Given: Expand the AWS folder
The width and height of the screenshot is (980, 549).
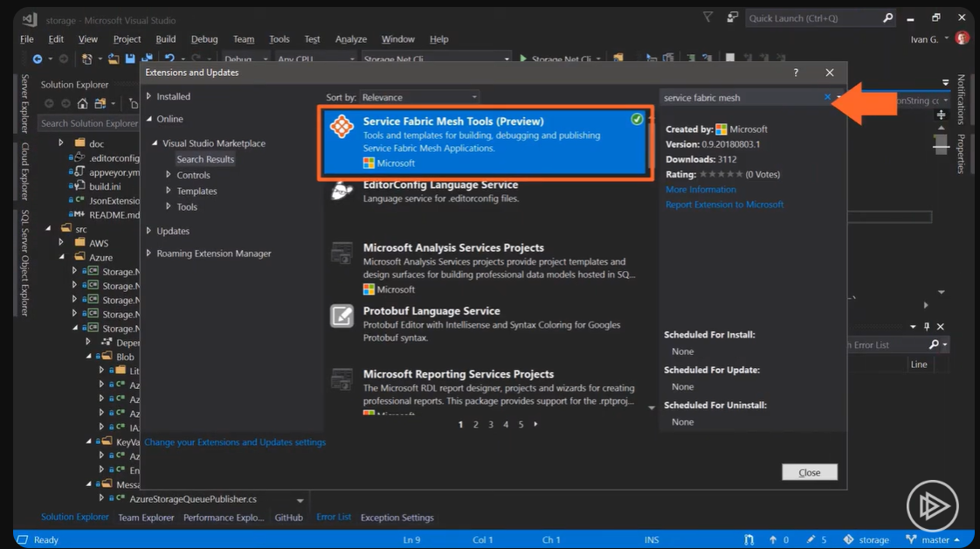Looking at the screenshot, I should pos(60,243).
